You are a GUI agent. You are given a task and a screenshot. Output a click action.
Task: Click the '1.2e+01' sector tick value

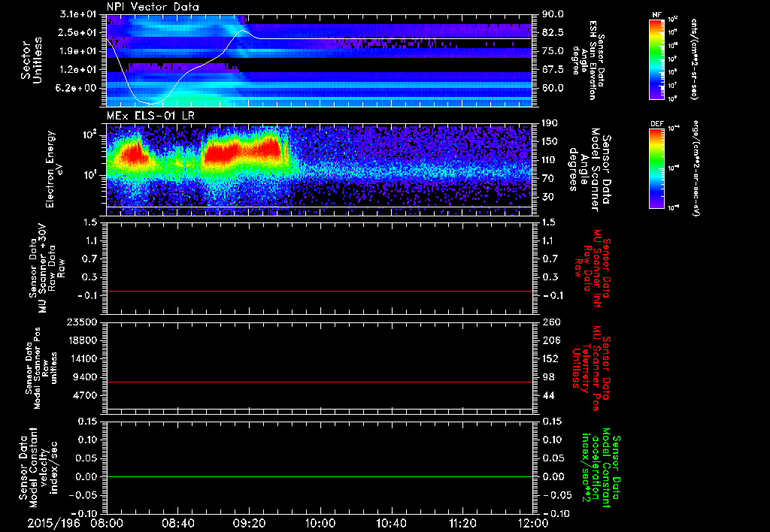tap(78, 69)
